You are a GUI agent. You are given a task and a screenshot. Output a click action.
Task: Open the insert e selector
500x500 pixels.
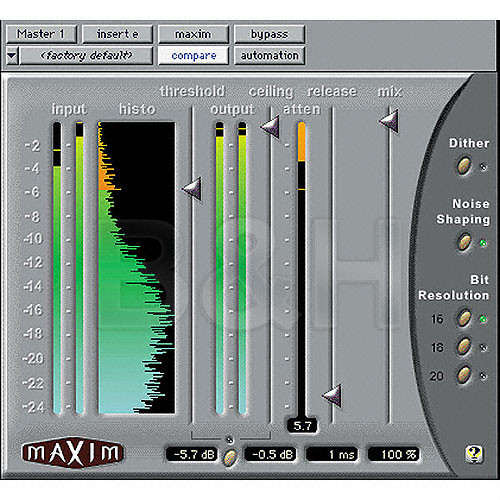click(117, 34)
